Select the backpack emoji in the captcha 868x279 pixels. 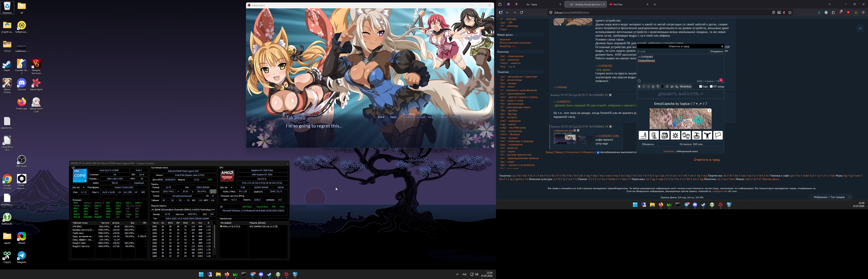(665, 135)
